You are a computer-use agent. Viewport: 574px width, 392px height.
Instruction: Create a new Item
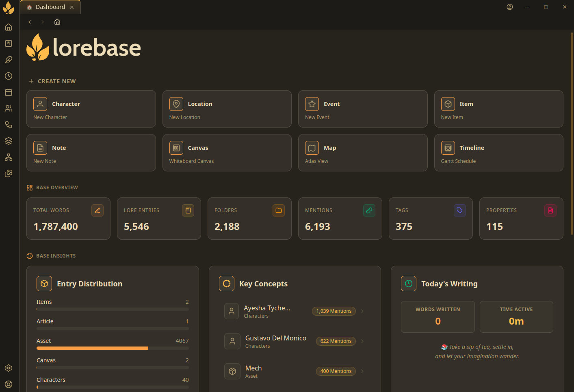[x=499, y=109]
